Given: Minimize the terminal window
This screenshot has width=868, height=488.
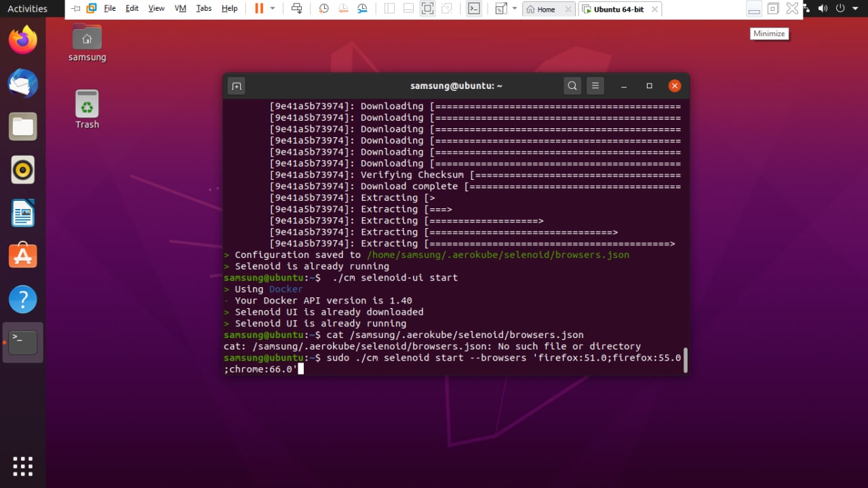Looking at the screenshot, I should [x=624, y=86].
